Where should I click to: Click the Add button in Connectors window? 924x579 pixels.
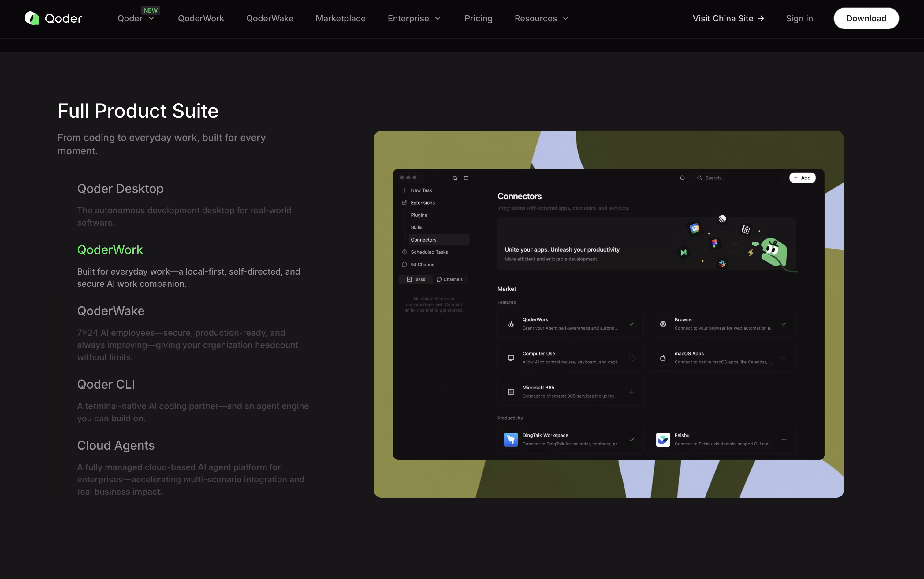[x=802, y=178]
